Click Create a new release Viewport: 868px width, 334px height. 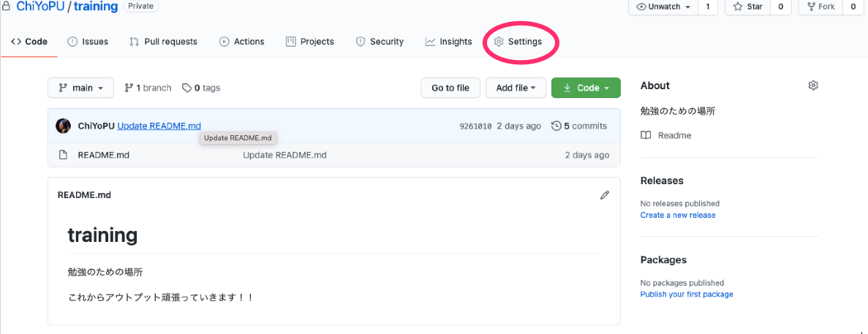[678, 215]
